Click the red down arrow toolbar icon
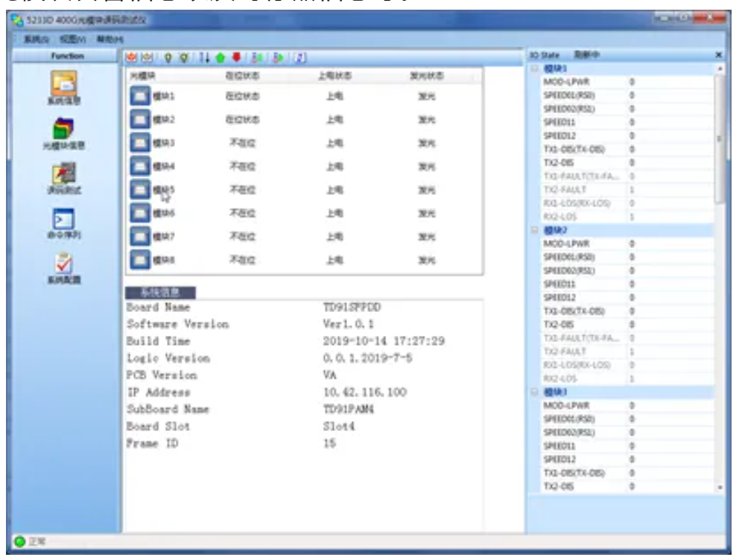 [235, 57]
